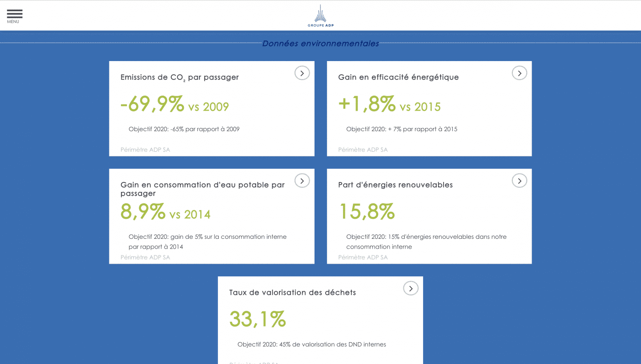Expand the CO2 emissions card arrow

pos(302,73)
